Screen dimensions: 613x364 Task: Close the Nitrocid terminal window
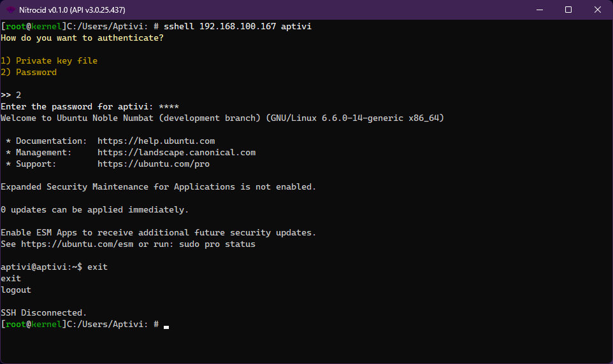[598, 10]
